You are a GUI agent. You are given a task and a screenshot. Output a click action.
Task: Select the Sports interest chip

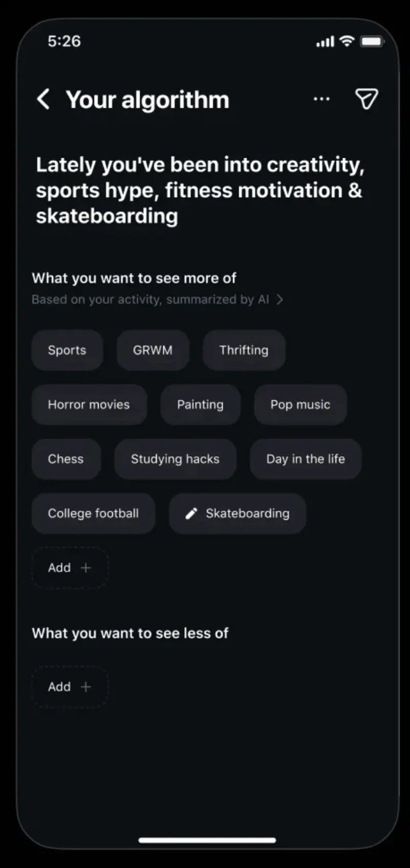tap(67, 350)
